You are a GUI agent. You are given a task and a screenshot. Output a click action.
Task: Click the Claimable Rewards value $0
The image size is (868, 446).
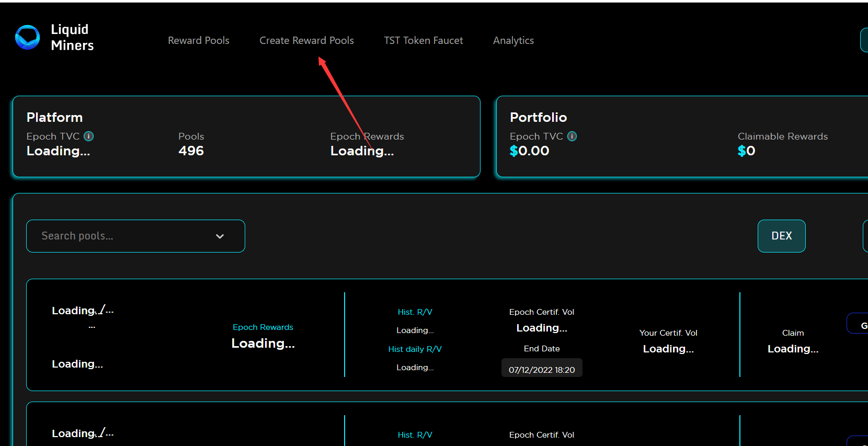click(746, 151)
